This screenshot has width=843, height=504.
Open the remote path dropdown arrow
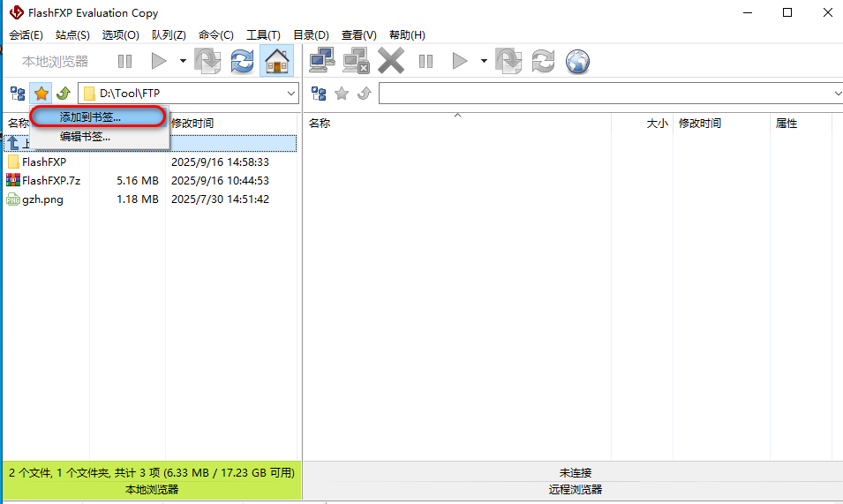point(839,94)
